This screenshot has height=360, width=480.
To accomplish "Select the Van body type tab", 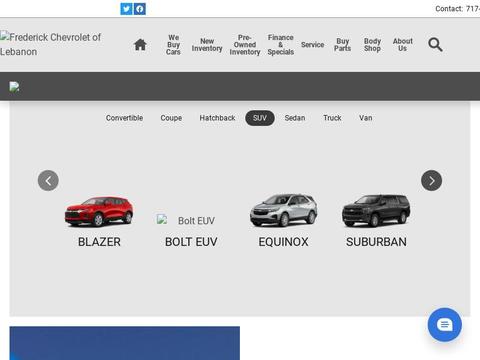I will pos(366,118).
